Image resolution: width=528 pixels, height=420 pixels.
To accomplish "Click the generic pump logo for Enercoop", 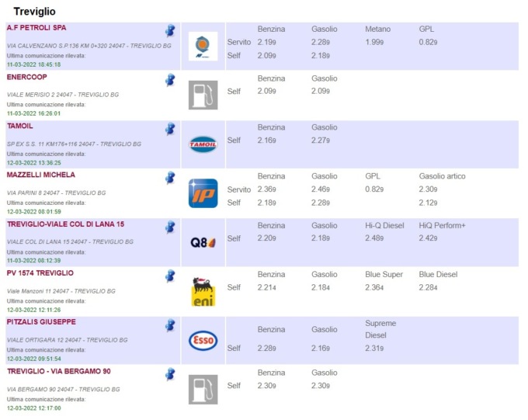I will click(x=203, y=95).
